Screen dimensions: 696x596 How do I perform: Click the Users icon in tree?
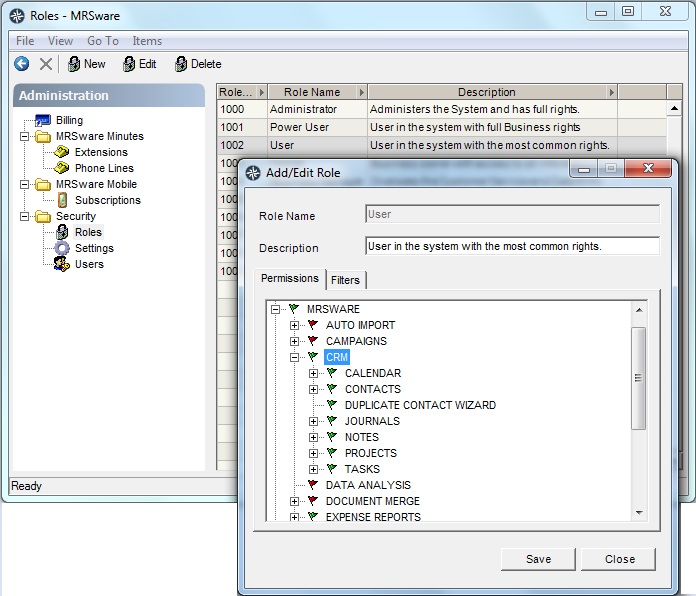tap(62, 264)
